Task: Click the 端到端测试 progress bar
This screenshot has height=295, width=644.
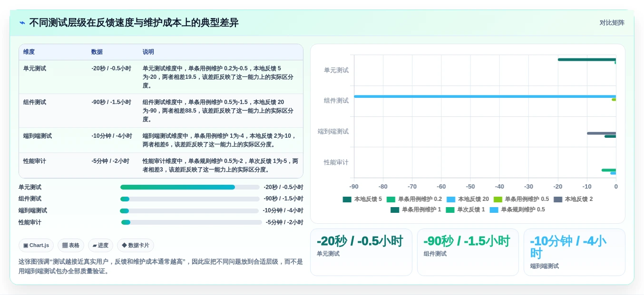Action: 189,211
